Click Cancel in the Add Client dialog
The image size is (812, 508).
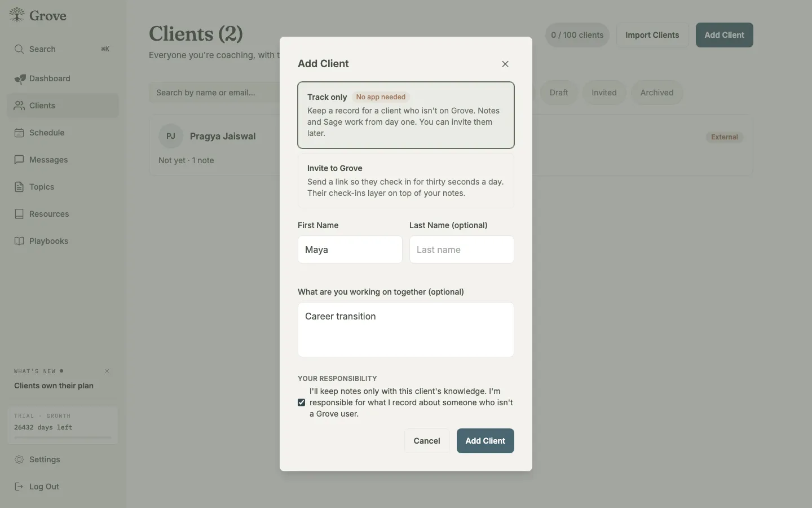(x=427, y=441)
